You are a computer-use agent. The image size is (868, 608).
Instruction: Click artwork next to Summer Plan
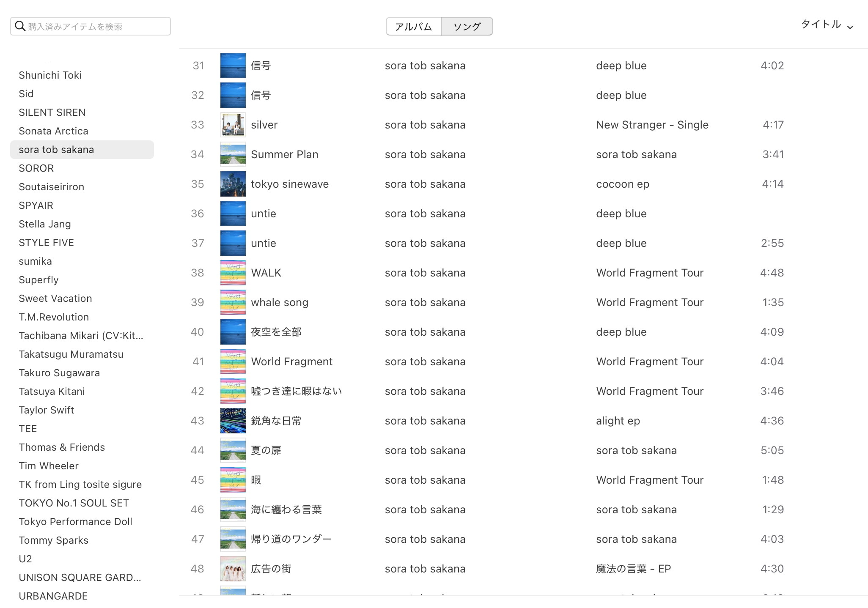pos(233,154)
